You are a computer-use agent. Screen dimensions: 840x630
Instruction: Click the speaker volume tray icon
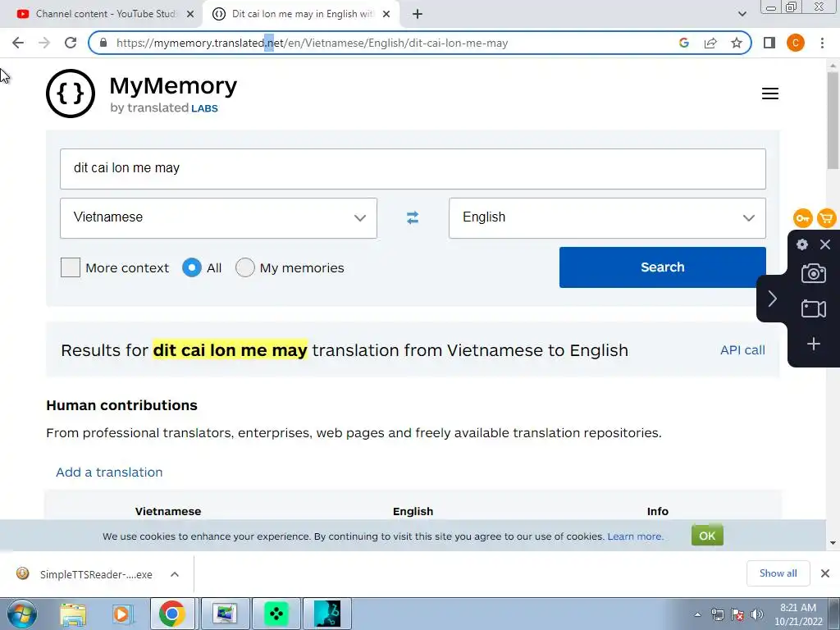click(x=757, y=614)
